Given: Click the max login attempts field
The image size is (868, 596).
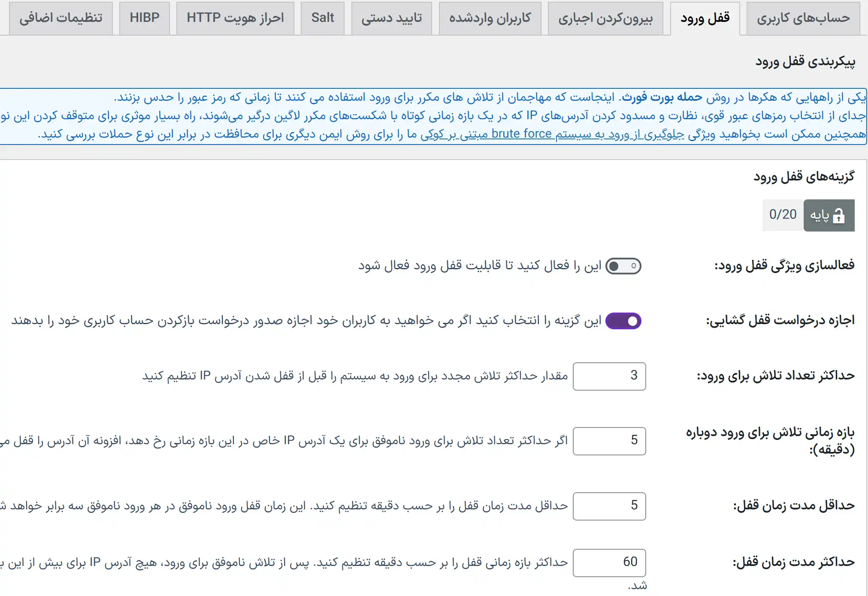Looking at the screenshot, I should click(609, 376).
